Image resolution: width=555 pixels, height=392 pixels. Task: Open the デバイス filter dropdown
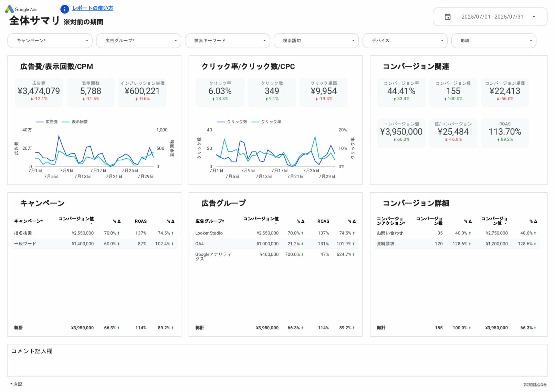[x=405, y=41]
